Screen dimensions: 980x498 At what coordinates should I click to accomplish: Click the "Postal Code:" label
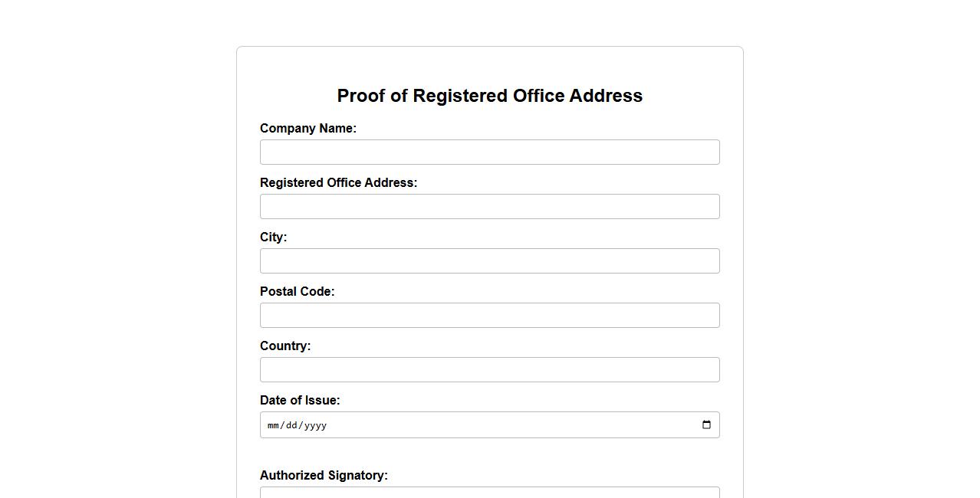(297, 292)
